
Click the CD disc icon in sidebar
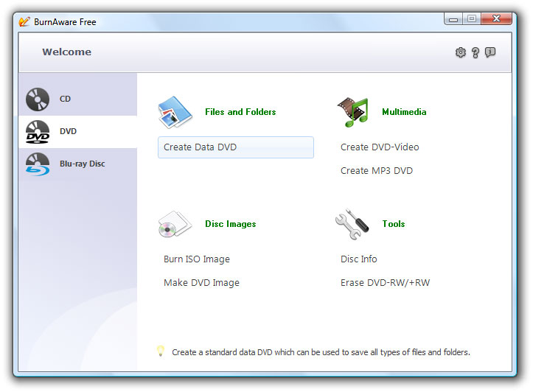click(x=38, y=99)
